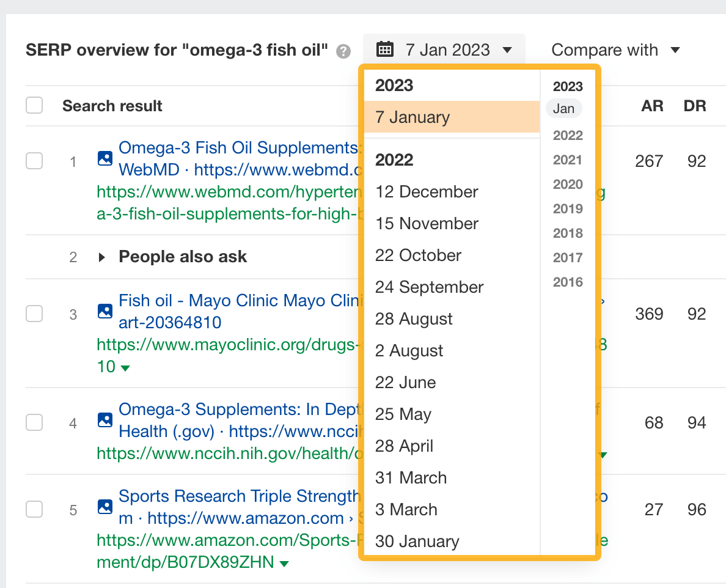Open the WebMD Omega-3 Fish Oil Supplements link
726x588 pixels.
(x=232, y=147)
